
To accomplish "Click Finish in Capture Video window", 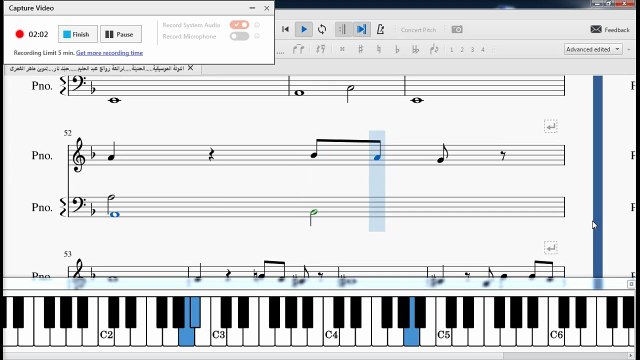I will coord(78,34).
